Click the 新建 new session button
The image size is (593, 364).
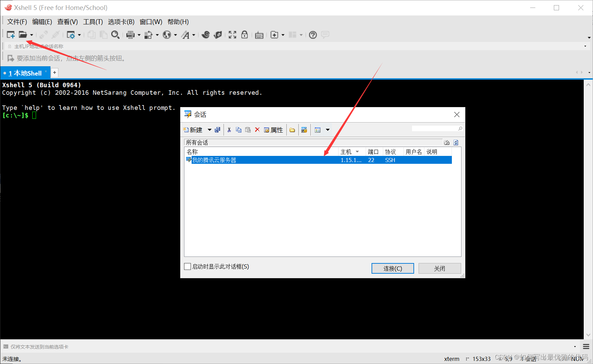pyautogui.click(x=193, y=130)
